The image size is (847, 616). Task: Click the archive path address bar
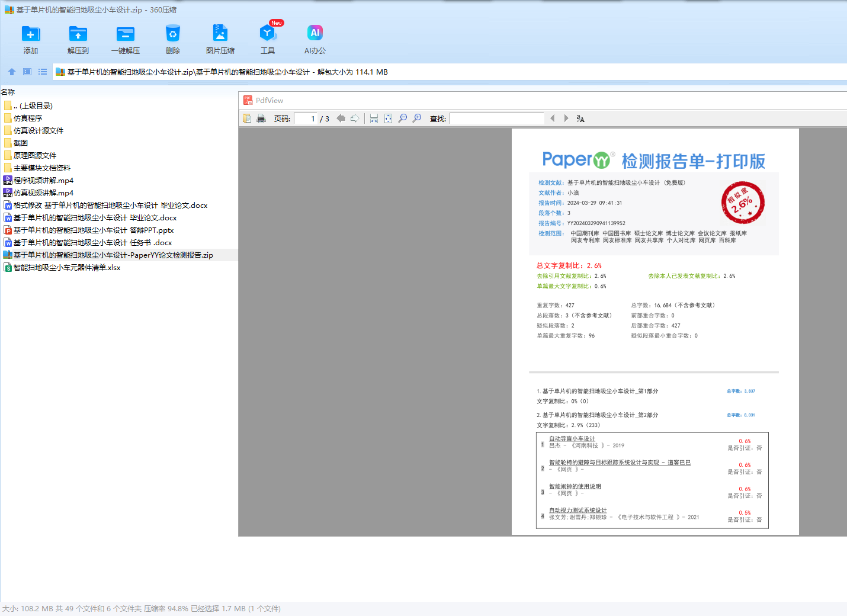coord(450,72)
